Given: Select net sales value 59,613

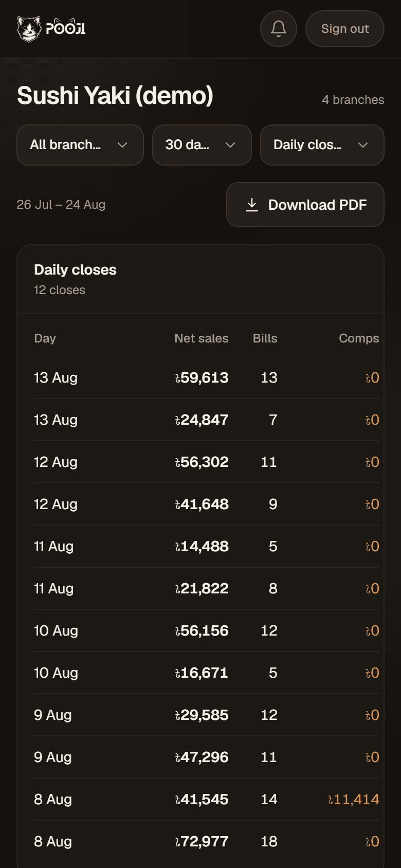Looking at the screenshot, I should point(202,378).
